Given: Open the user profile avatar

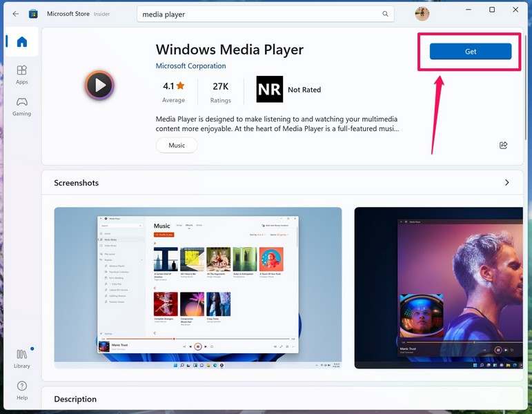Looking at the screenshot, I should pyautogui.click(x=422, y=14).
